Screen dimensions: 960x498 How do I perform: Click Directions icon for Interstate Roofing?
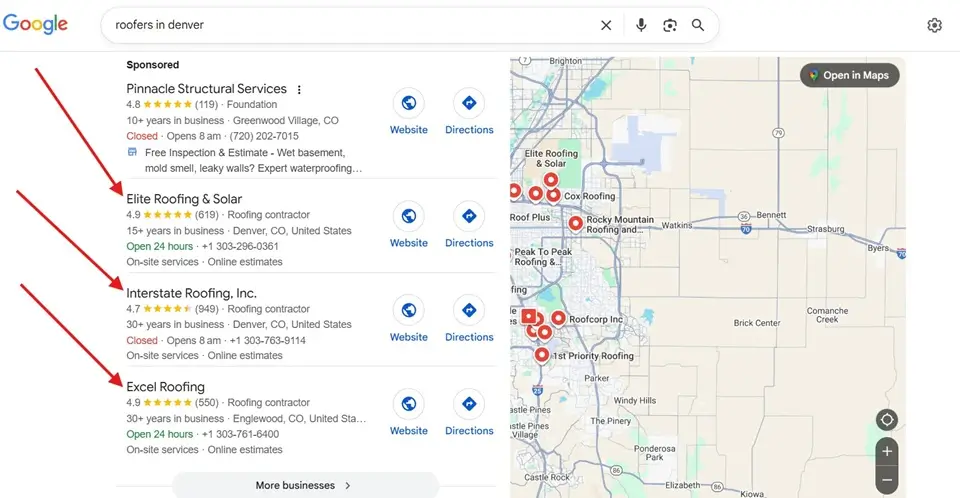469,311
